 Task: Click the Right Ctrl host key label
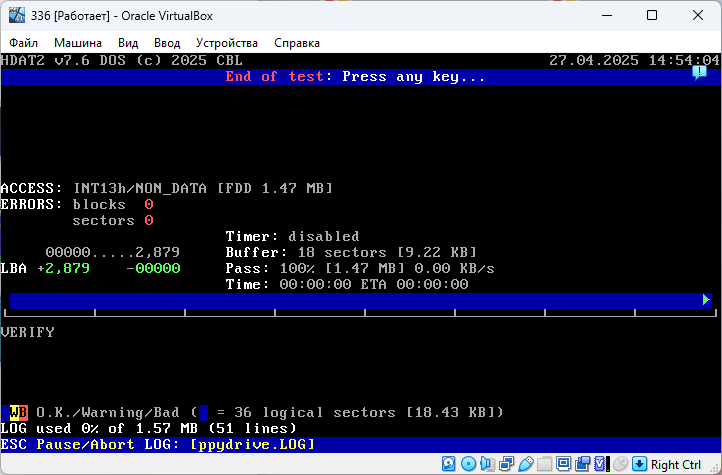coord(676,464)
